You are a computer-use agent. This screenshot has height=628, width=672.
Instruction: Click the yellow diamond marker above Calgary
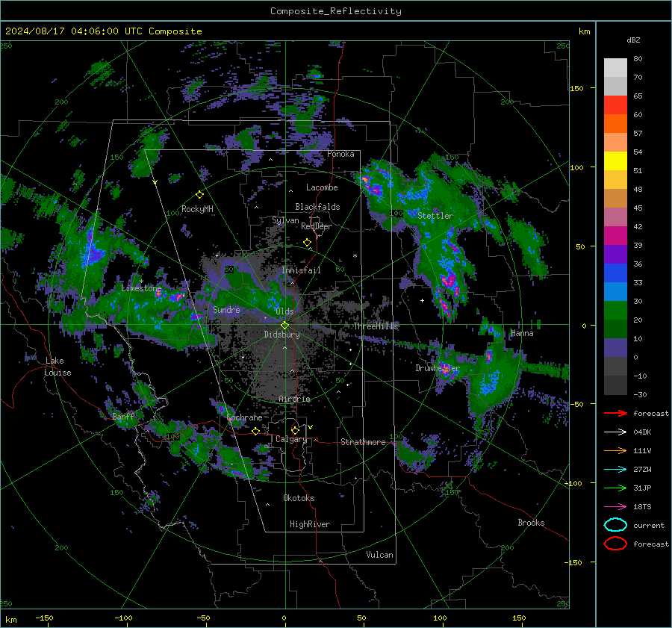[x=295, y=430]
